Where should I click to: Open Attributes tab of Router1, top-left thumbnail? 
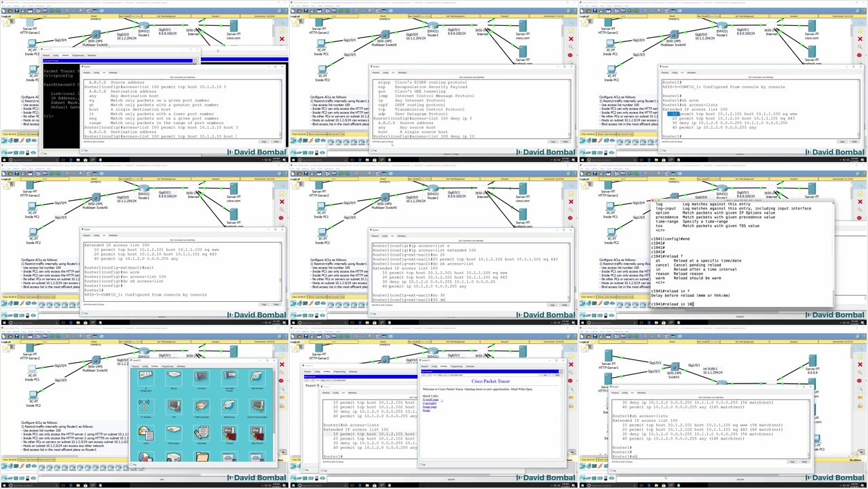point(113,73)
